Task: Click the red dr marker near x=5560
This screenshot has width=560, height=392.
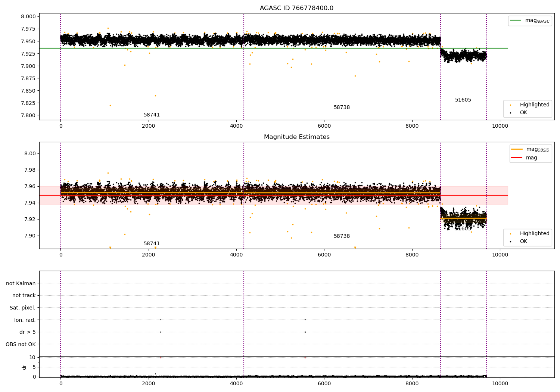Action: pyautogui.click(x=305, y=357)
